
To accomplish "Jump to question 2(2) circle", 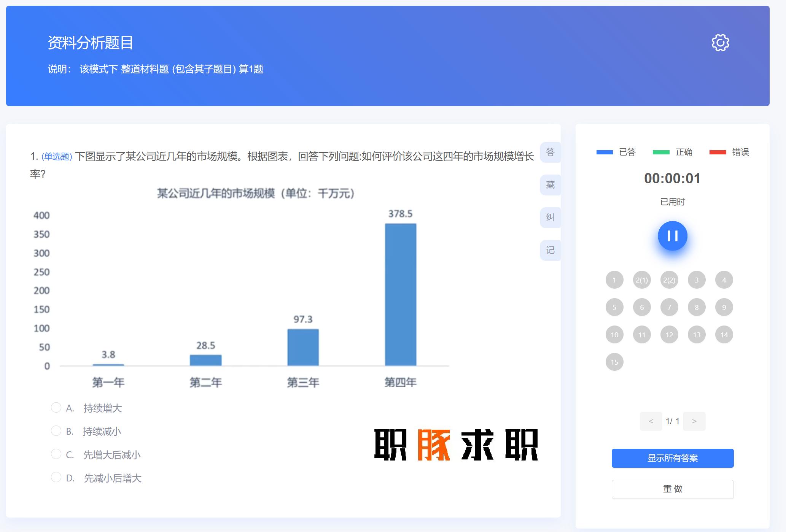I will [669, 280].
